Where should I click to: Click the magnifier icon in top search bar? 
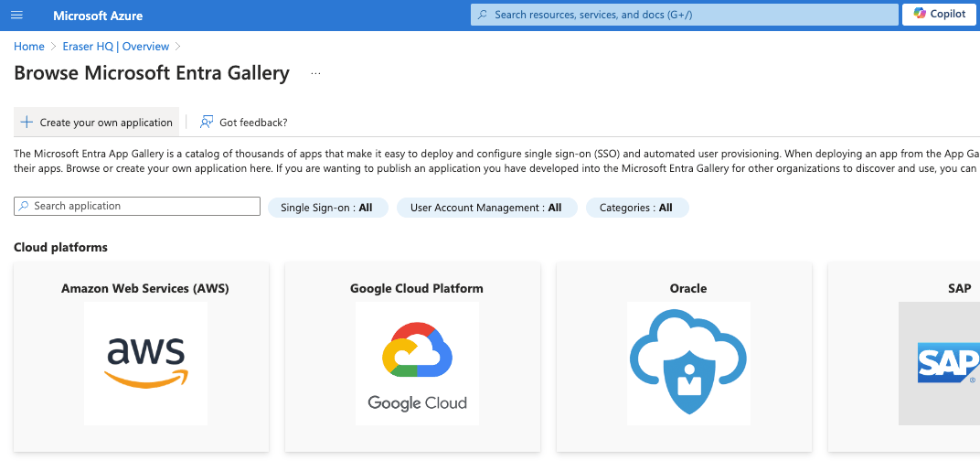[x=483, y=15]
